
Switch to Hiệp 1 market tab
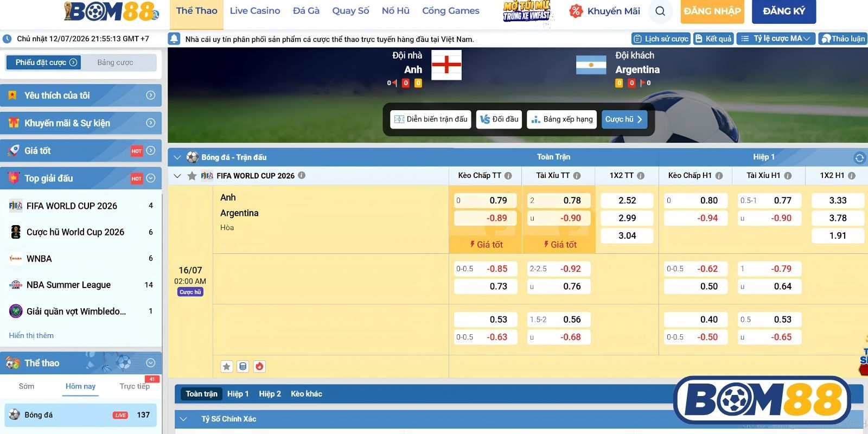click(x=238, y=394)
